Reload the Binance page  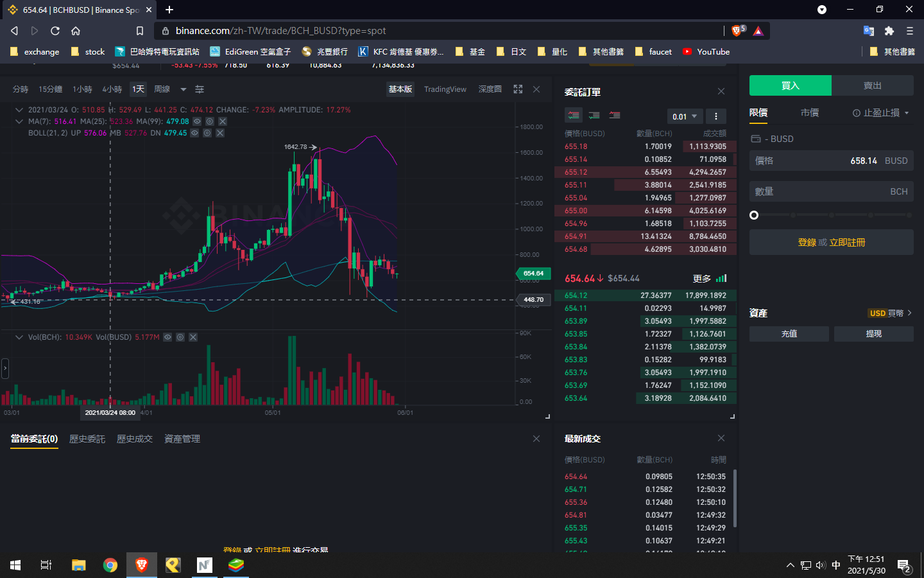click(55, 31)
